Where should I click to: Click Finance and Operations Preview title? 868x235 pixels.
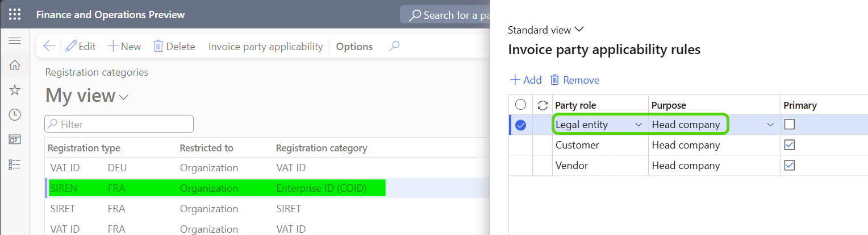110,15
